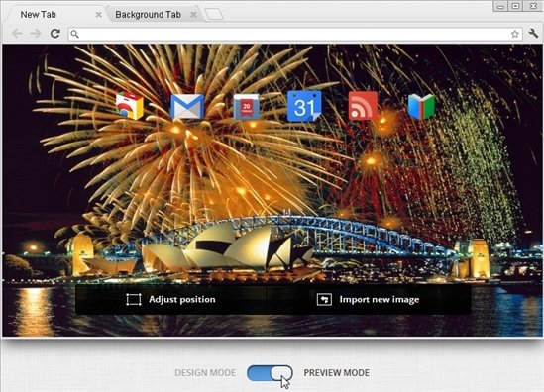Open the Gmail app icon
544x392 pixels.
pyautogui.click(x=187, y=106)
